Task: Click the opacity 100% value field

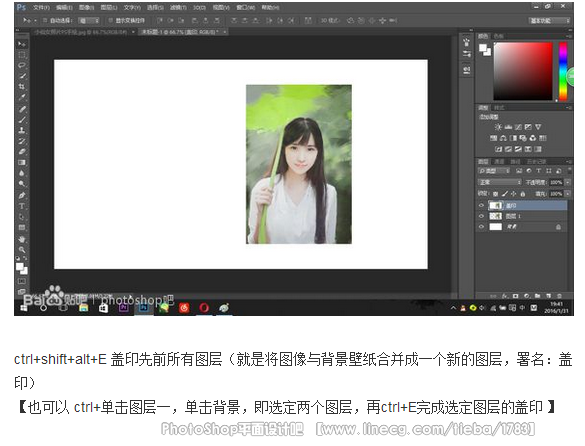Action: pos(556,183)
